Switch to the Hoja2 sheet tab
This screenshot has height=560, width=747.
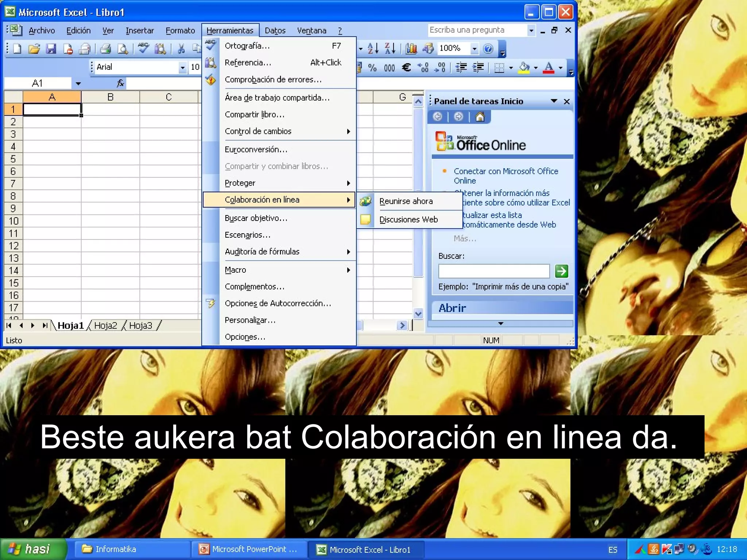pyautogui.click(x=105, y=326)
